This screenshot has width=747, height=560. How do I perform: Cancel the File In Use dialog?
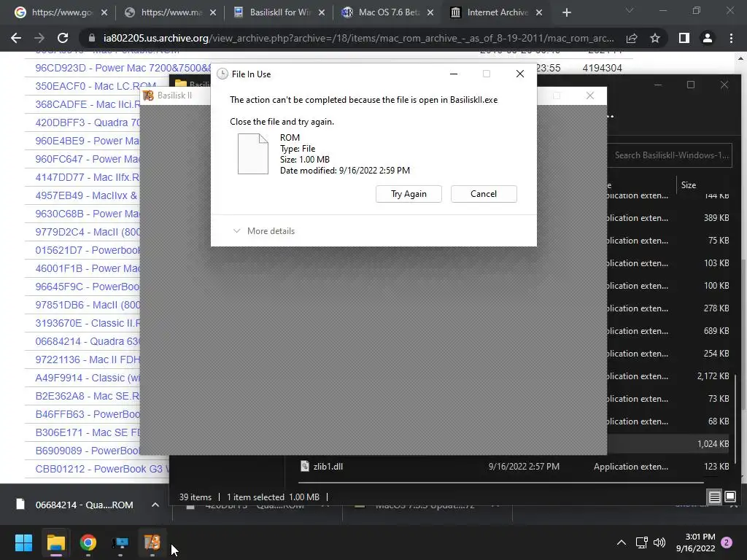[484, 194]
